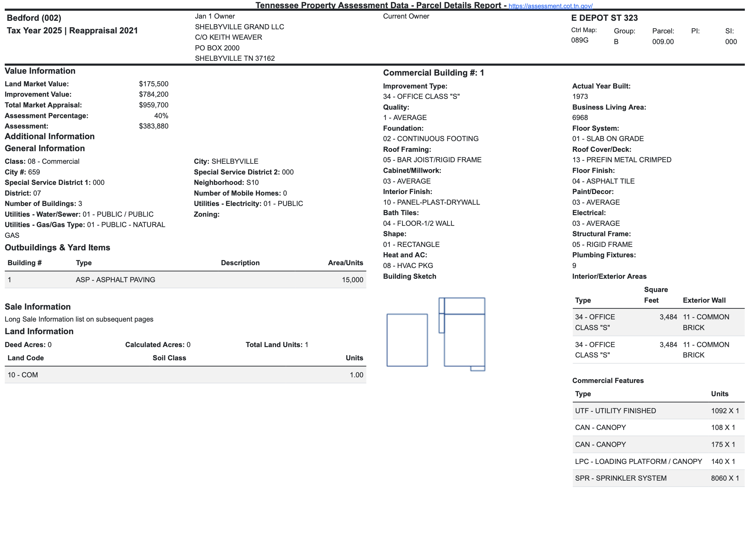Click the Area/Units column header
This screenshot has height=560, width=748.
[x=345, y=263]
